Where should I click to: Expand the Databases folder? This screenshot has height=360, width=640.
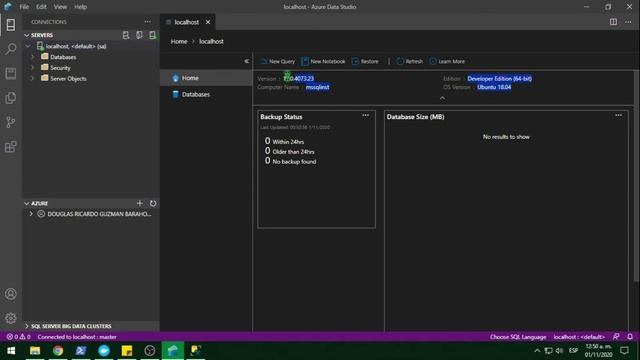pyautogui.click(x=33, y=57)
